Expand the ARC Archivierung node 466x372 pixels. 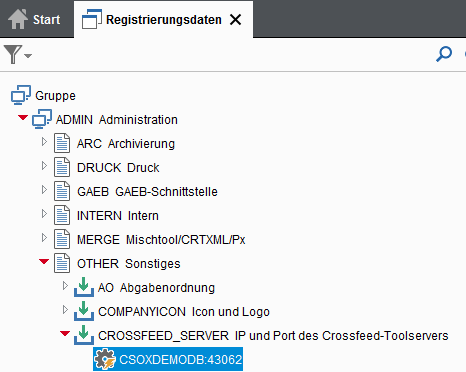pos(44,142)
